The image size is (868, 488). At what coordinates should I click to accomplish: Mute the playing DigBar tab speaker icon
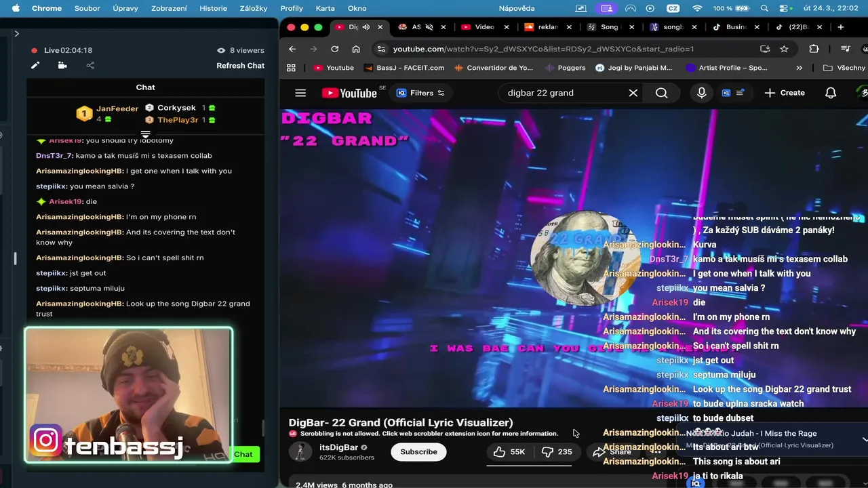point(366,27)
